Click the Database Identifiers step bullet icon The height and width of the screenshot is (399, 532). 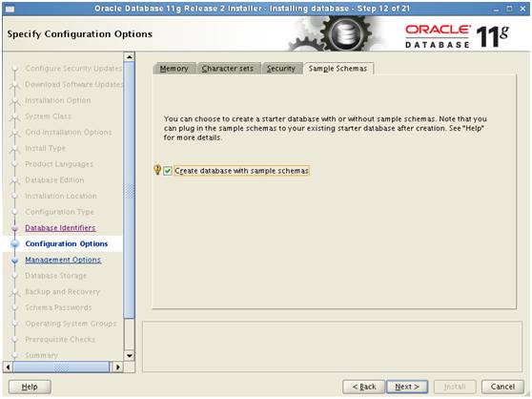pos(14,228)
